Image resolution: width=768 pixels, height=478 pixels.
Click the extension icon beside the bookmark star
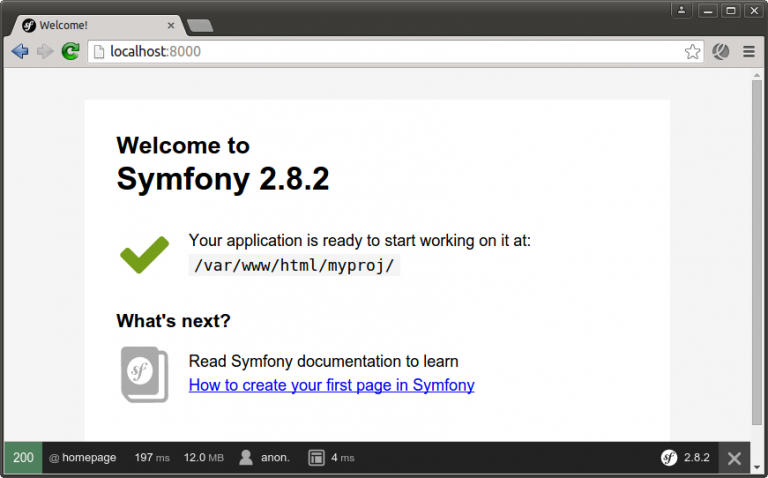721,51
